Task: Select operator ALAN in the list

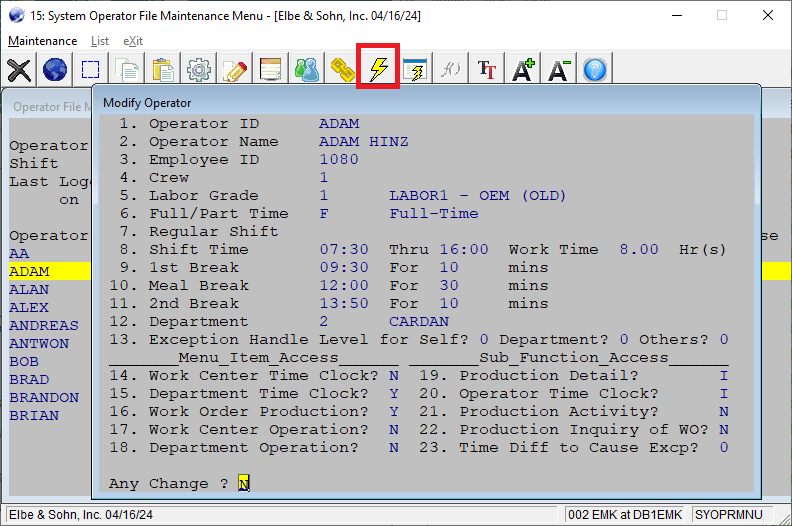Action: coord(29,290)
